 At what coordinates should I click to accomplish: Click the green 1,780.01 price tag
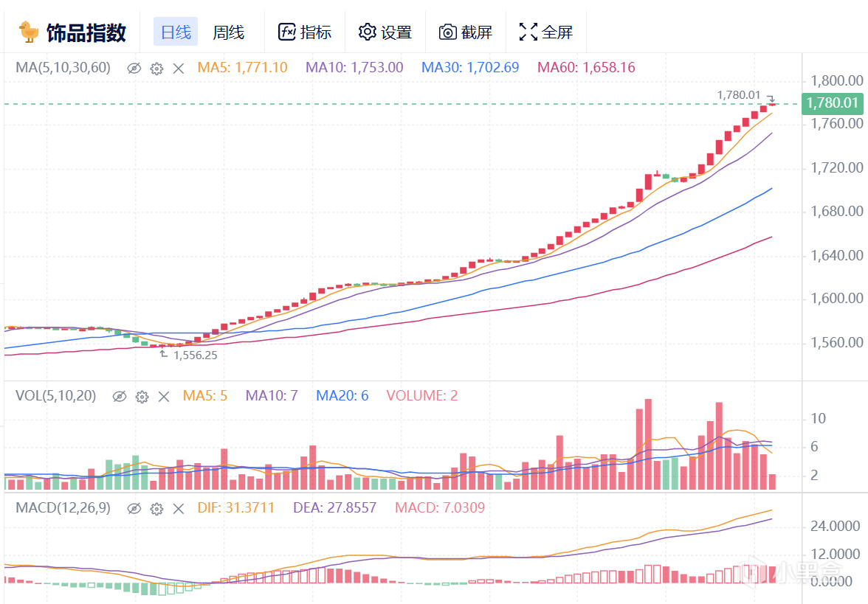tap(832, 103)
